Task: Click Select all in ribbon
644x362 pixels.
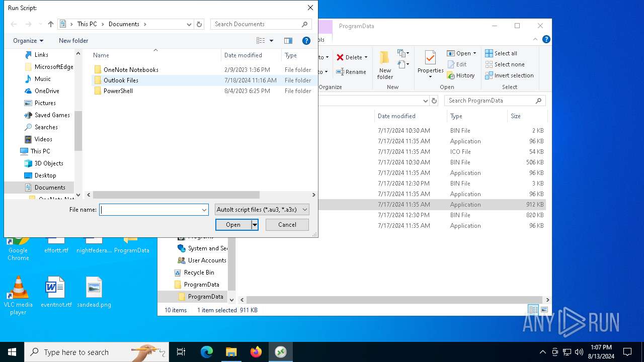Action: coord(501,53)
